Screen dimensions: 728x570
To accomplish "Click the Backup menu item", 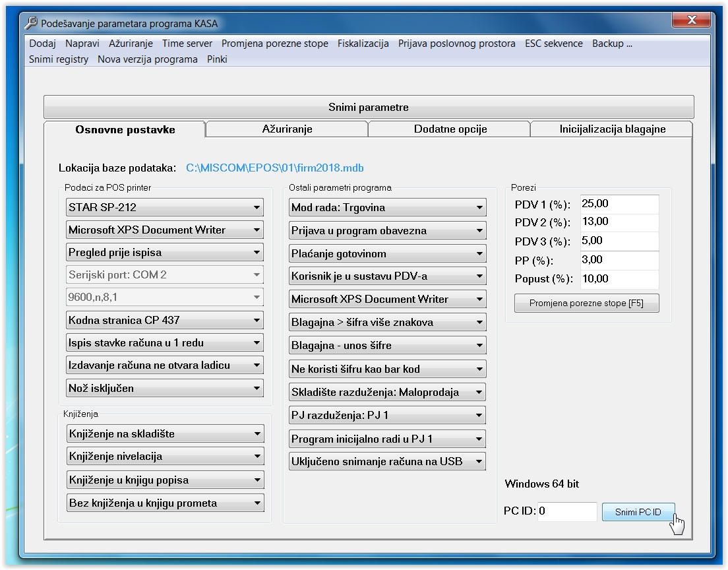I will 611,44.
